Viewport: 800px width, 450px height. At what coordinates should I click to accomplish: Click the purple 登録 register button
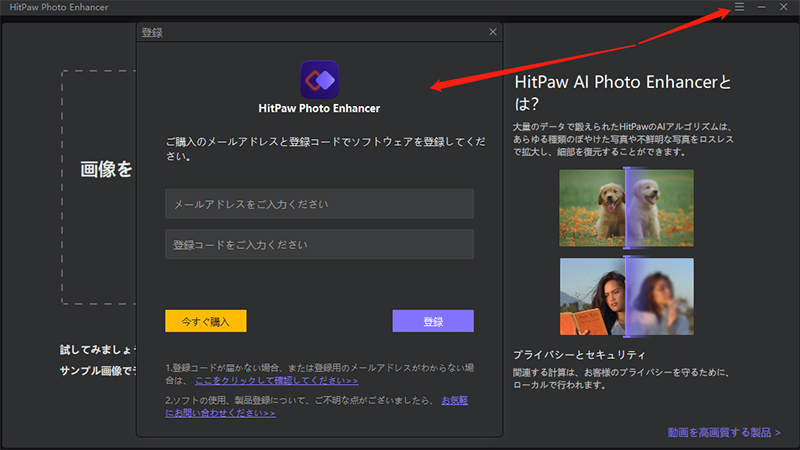433,321
